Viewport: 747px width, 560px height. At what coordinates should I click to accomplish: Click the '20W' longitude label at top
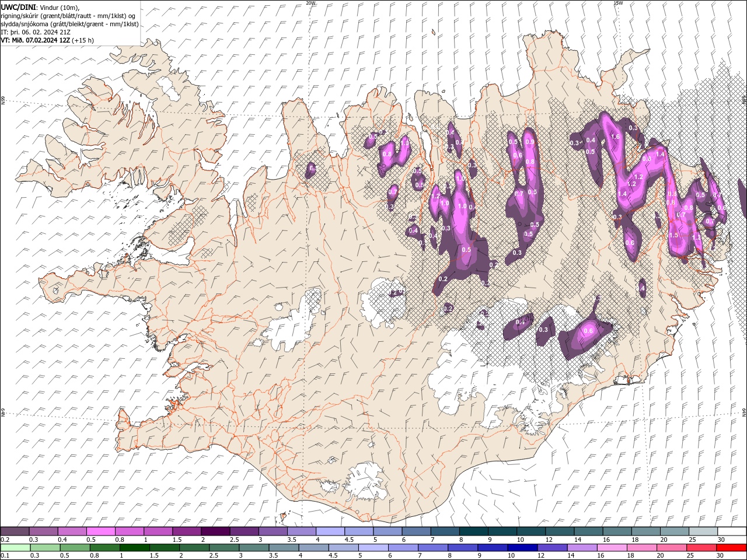click(310, 3)
